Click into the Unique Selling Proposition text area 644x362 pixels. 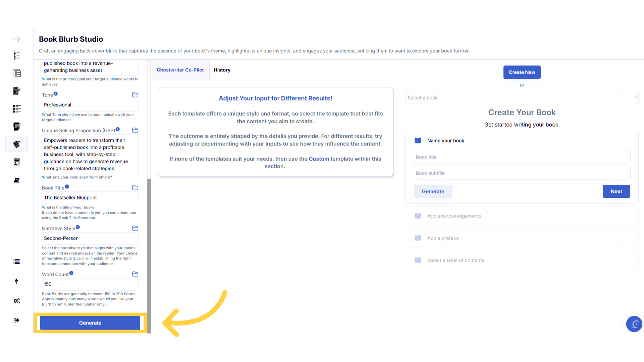(90, 155)
